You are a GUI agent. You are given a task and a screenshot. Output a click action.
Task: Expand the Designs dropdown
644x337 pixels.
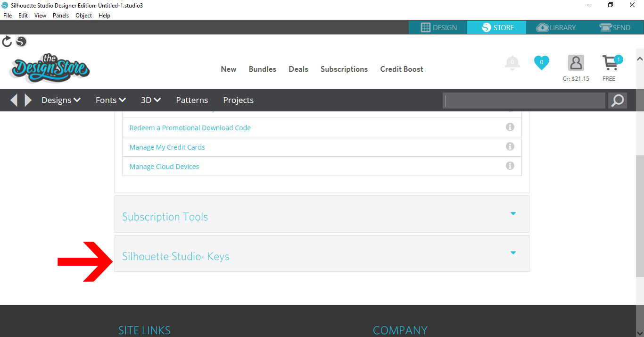click(x=61, y=100)
